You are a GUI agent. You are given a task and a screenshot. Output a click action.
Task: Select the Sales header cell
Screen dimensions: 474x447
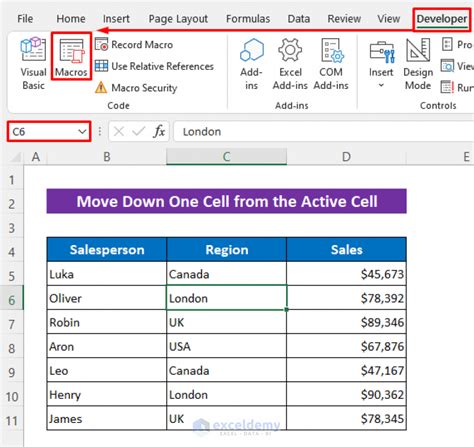pos(346,249)
